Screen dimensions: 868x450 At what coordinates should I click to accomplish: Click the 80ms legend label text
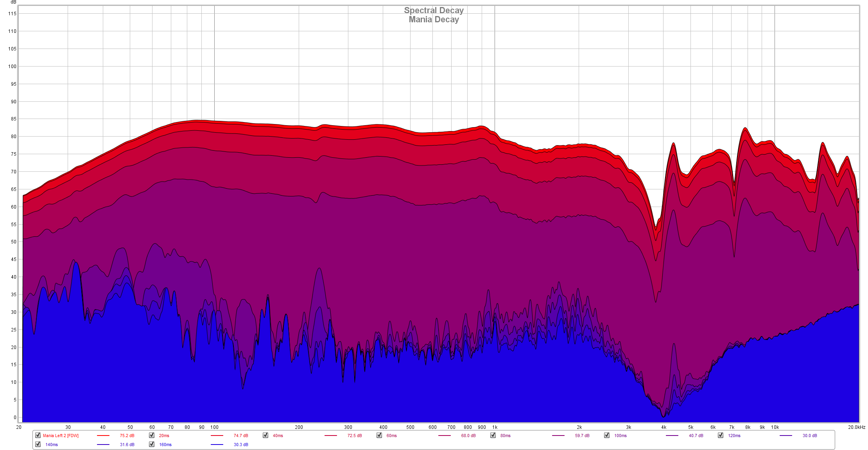(505, 436)
